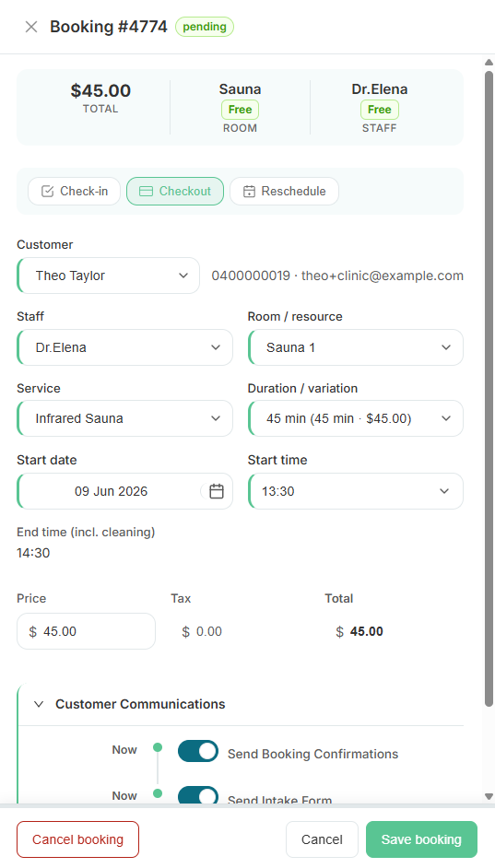Click the vertical scrollbar thumb

tap(489, 388)
